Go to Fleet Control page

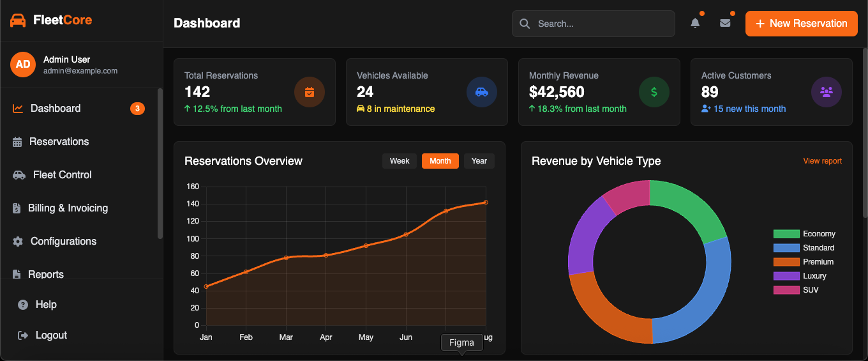click(x=62, y=175)
